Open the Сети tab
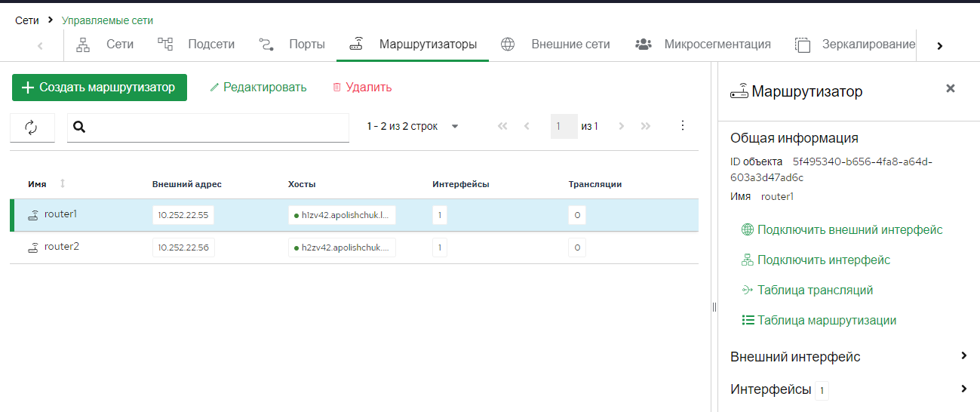 [105, 44]
